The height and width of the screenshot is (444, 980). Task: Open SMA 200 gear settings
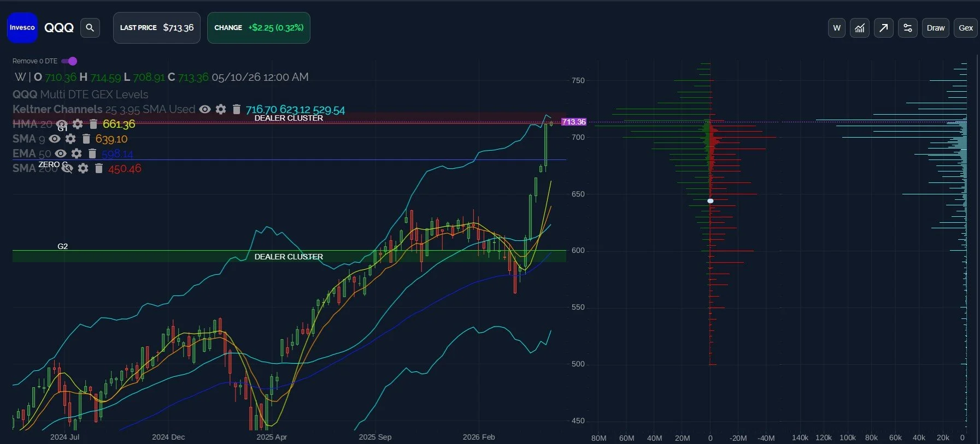coord(83,168)
